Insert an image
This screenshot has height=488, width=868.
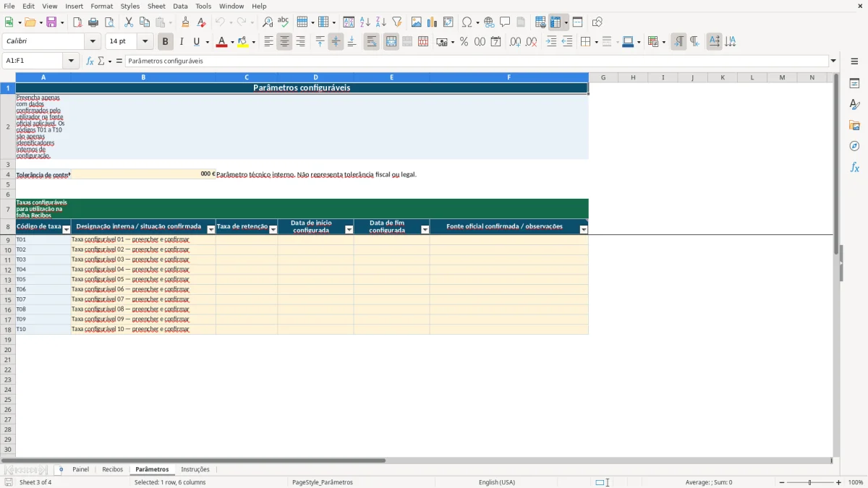[x=417, y=22]
